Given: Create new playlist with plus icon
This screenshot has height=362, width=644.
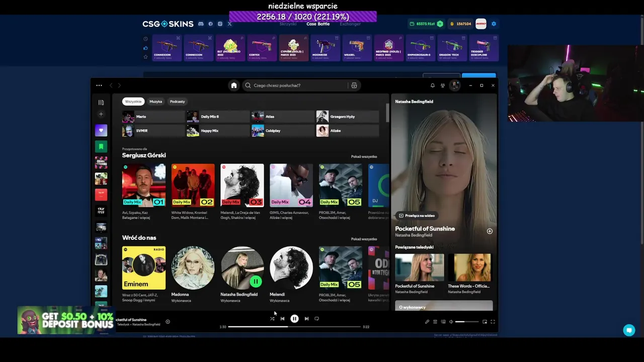Looking at the screenshot, I should pyautogui.click(x=101, y=114).
